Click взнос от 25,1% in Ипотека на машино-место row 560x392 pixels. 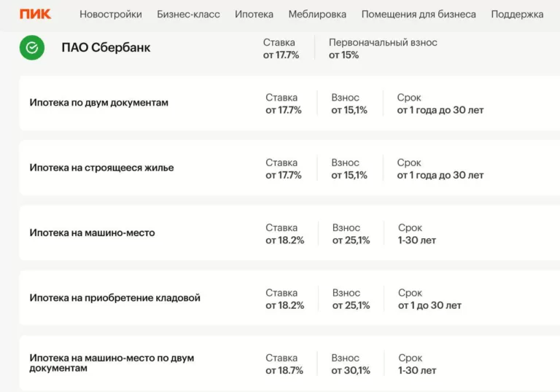coord(351,240)
